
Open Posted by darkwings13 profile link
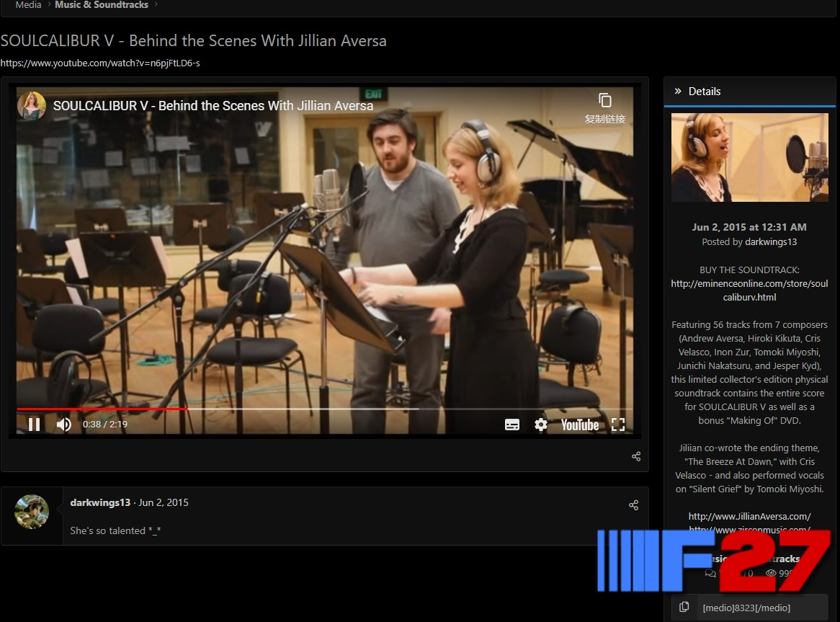[771, 241]
